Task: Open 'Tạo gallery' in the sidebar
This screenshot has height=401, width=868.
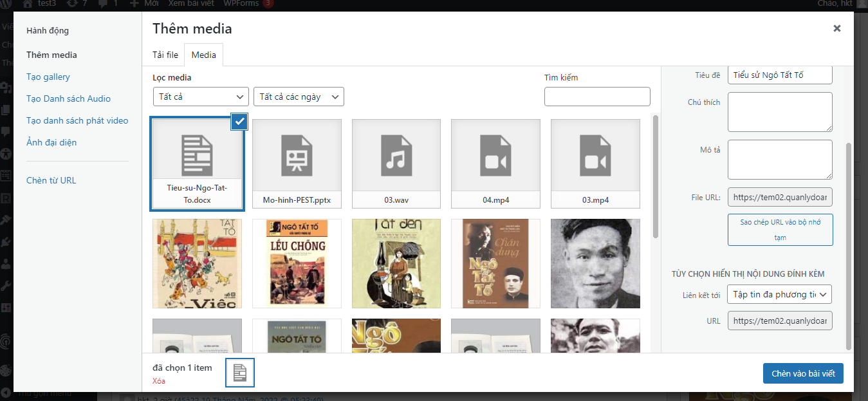Action: pyautogui.click(x=48, y=77)
